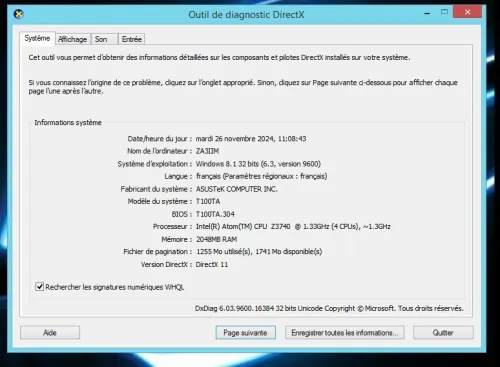
Task: Click the Fichier de pagination label
Action: (158, 252)
